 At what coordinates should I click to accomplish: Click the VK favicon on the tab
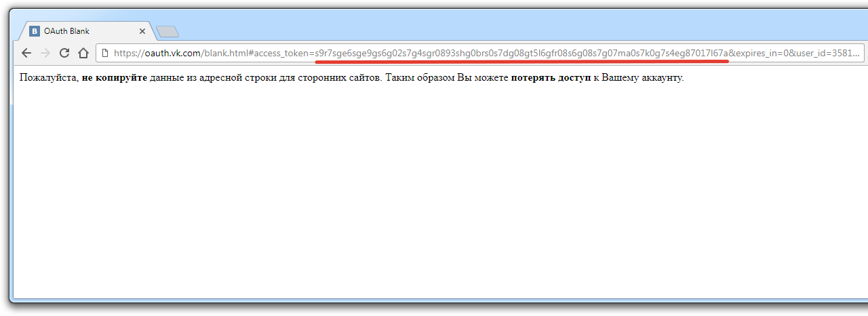pos(35,31)
